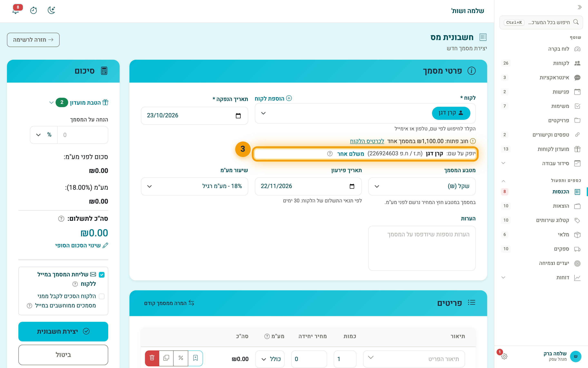This screenshot has width=588, height=368.
Task: Click חזרה לרשימה button
Action: click(x=33, y=40)
